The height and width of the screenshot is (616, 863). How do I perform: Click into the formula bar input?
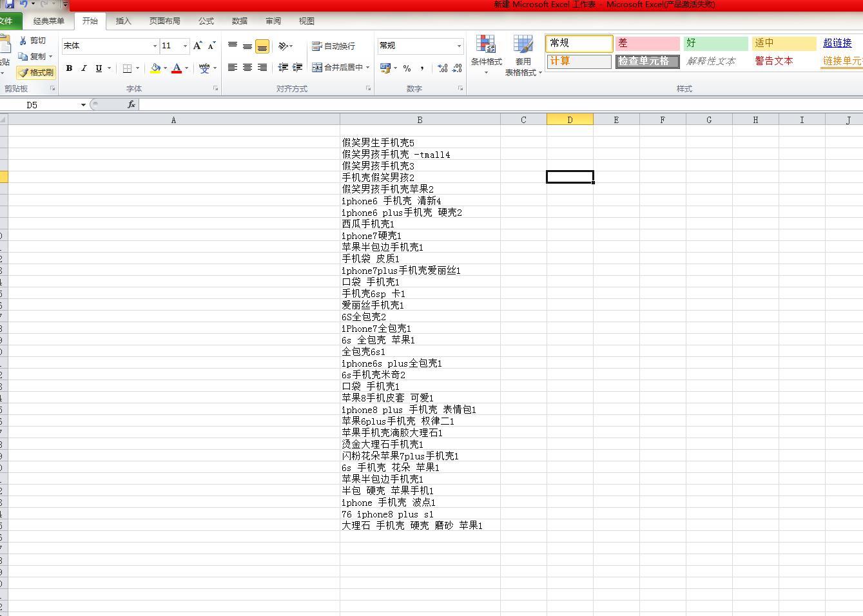point(501,104)
